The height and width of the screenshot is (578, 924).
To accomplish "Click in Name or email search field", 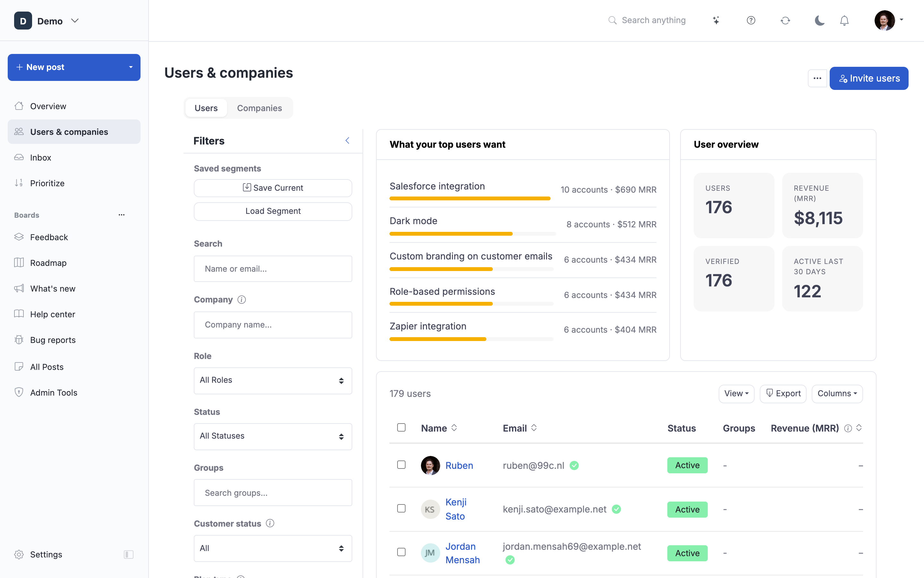I will pos(273,269).
